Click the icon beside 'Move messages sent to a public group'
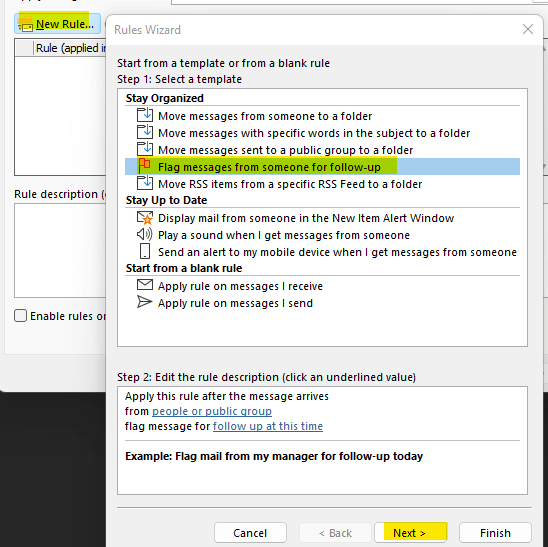 pos(145,149)
